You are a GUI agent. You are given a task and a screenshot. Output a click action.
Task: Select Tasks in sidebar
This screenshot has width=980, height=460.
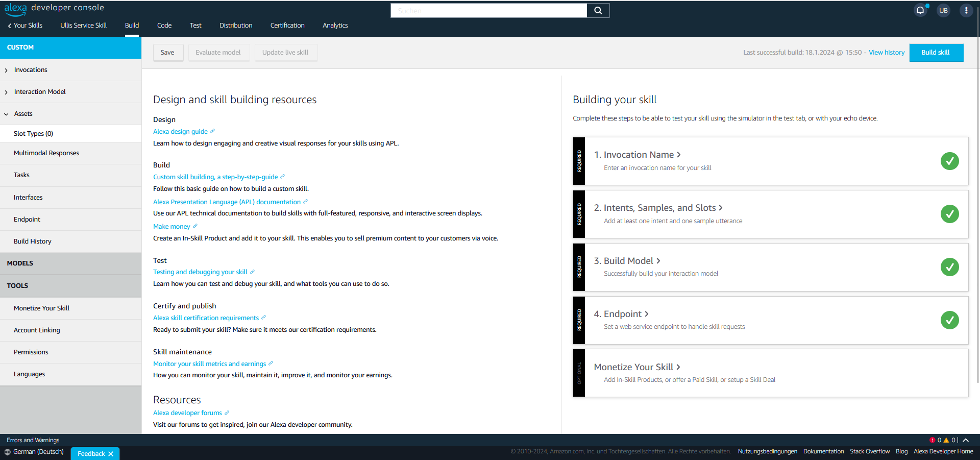[x=70, y=175]
